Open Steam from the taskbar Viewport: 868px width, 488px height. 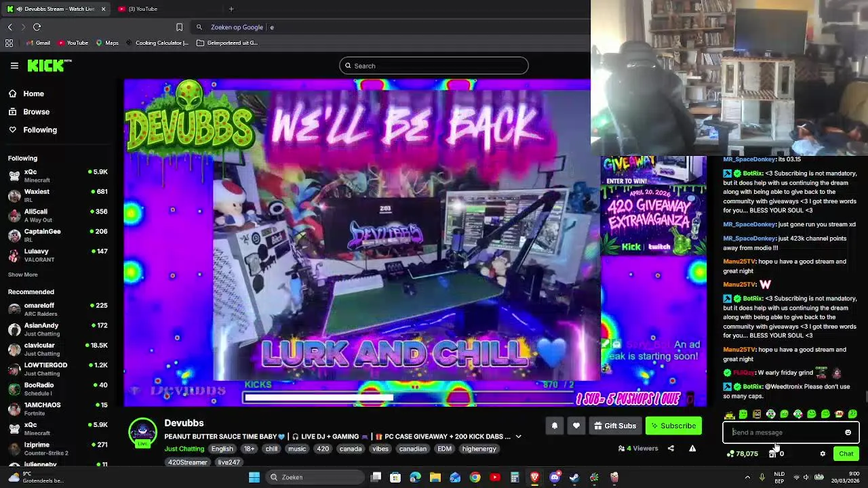click(574, 477)
